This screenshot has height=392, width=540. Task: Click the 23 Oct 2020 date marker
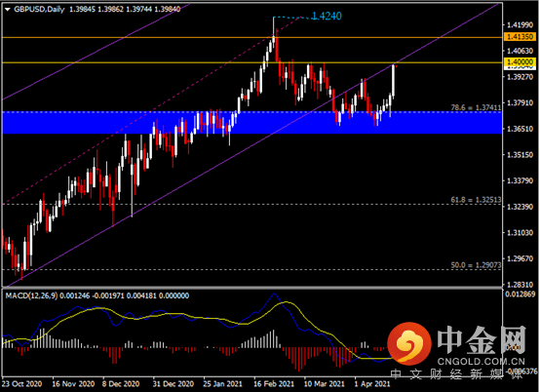pyautogui.click(x=22, y=384)
